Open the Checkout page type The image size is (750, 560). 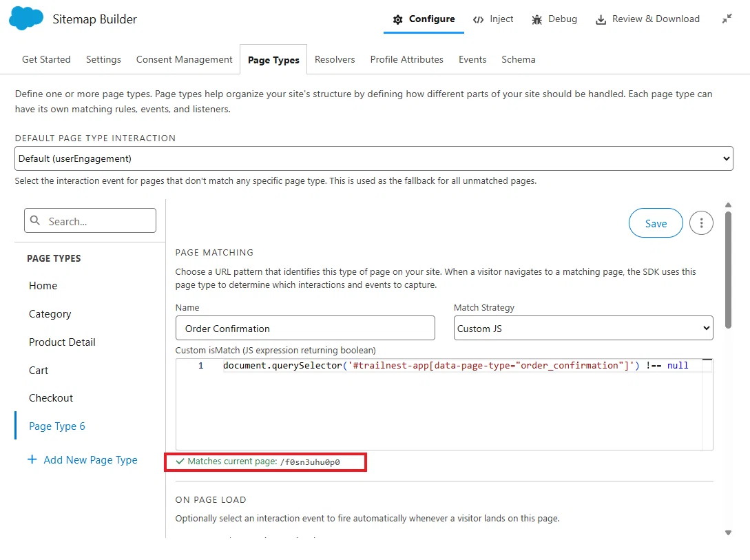[x=51, y=398]
